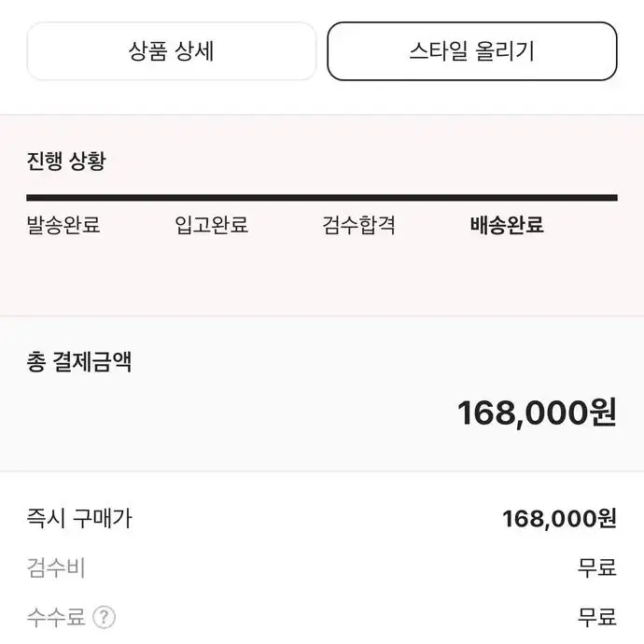Click the 즉시 구매가 168,000원 price value
Screen dimensions: 644x644
[x=559, y=518]
